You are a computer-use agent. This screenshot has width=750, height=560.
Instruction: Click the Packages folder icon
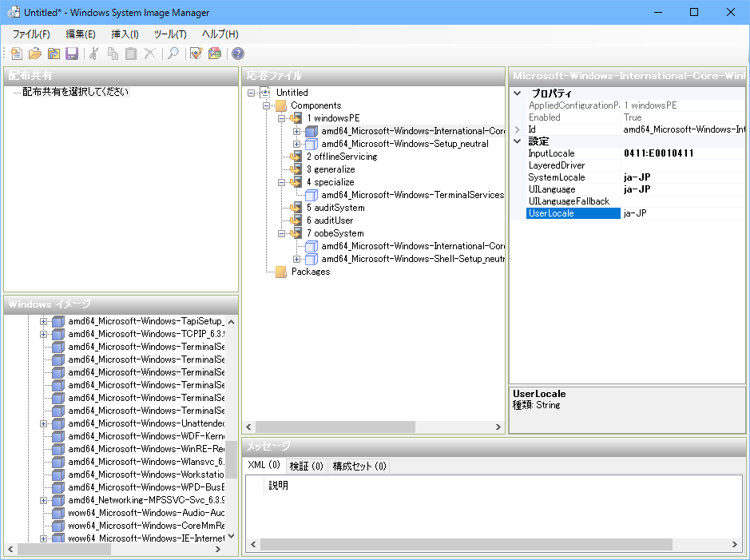click(281, 272)
